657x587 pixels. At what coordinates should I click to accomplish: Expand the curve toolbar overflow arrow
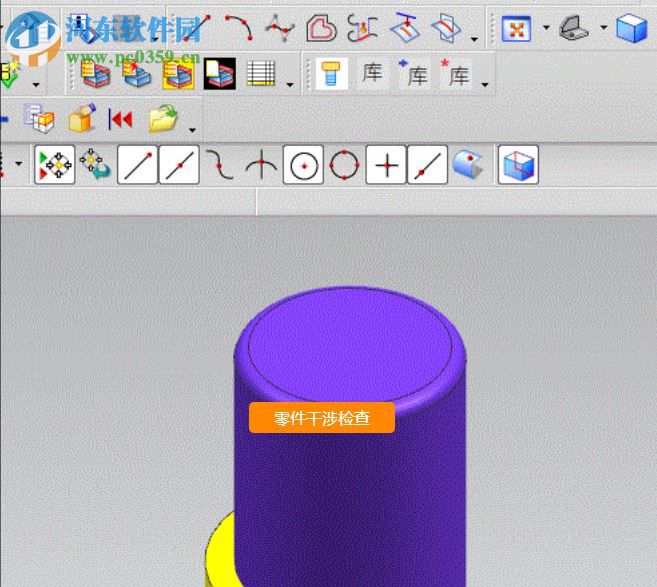tap(474, 39)
